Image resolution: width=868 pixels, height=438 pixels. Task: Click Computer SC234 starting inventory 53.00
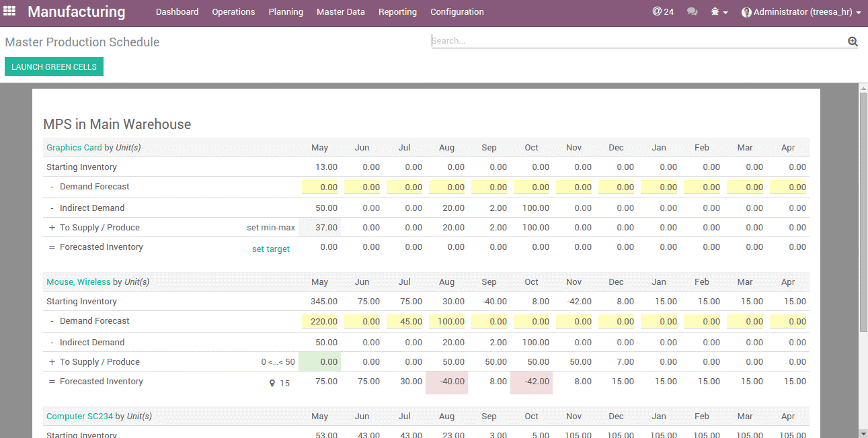326,435
